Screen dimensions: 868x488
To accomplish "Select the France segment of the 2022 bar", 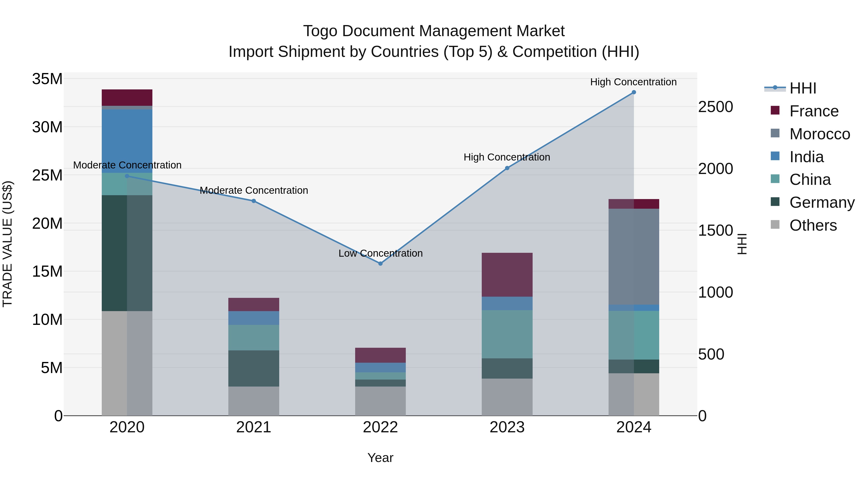I will pyautogui.click(x=380, y=355).
